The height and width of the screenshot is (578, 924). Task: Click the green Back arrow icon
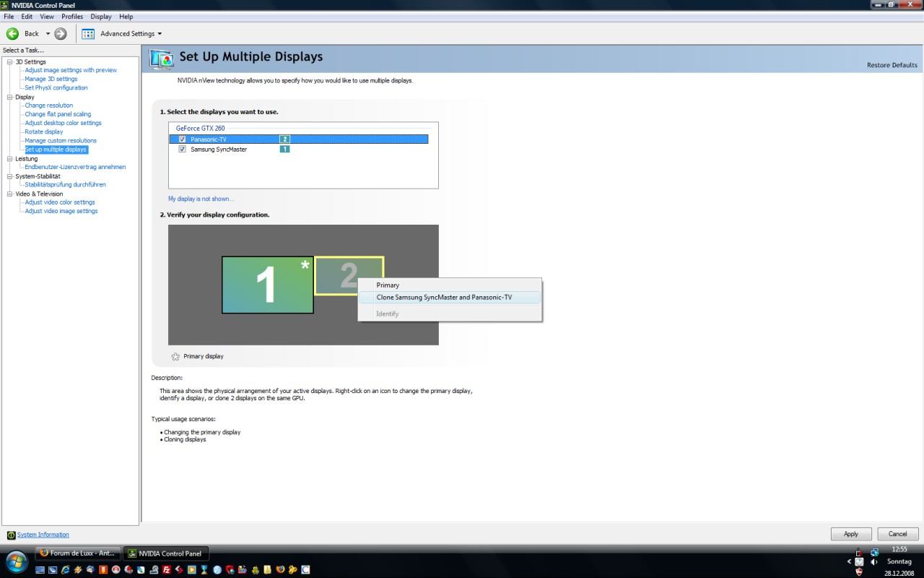[12, 33]
